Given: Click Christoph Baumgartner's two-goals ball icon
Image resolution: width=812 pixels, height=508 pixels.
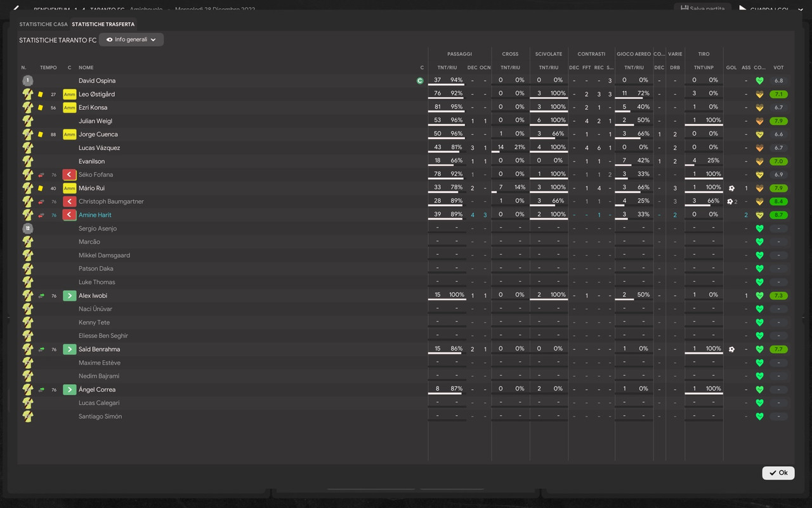Looking at the screenshot, I should tap(731, 201).
